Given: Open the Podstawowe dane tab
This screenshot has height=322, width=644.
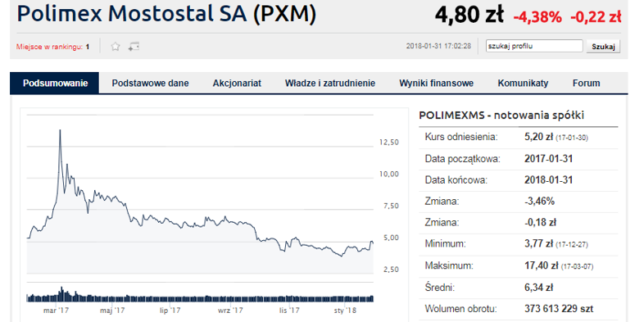Looking at the screenshot, I should coord(150,84).
